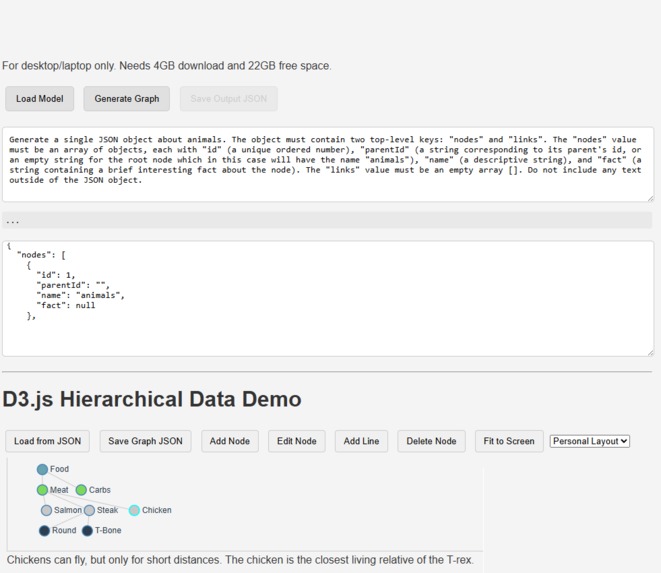Select the green Carbs node circle
Image resolution: width=661 pixels, height=573 pixels.
pos(81,490)
